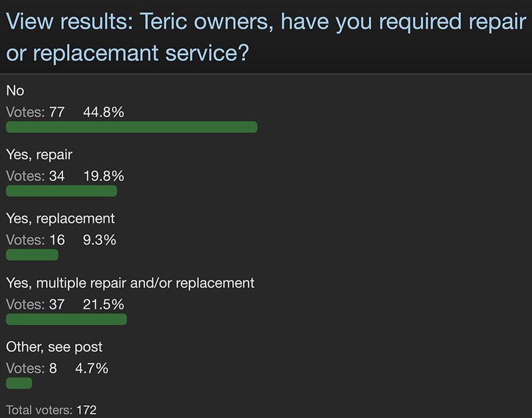
Task: Select the "Other, see post" option label
Action: [x=55, y=347]
